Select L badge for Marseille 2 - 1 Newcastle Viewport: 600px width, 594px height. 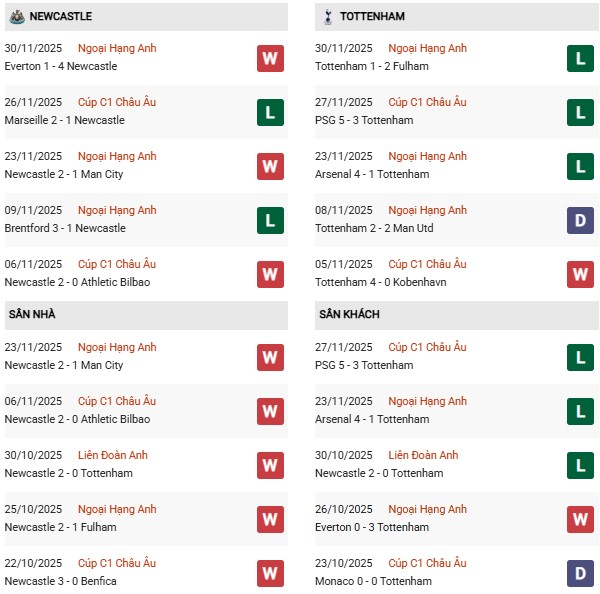point(270,112)
